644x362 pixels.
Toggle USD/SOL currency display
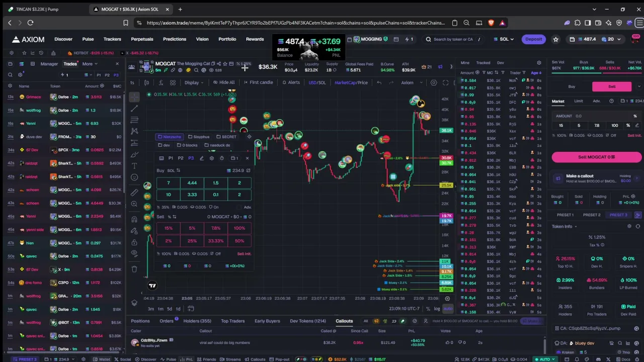pyautogui.click(x=317, y=82)
